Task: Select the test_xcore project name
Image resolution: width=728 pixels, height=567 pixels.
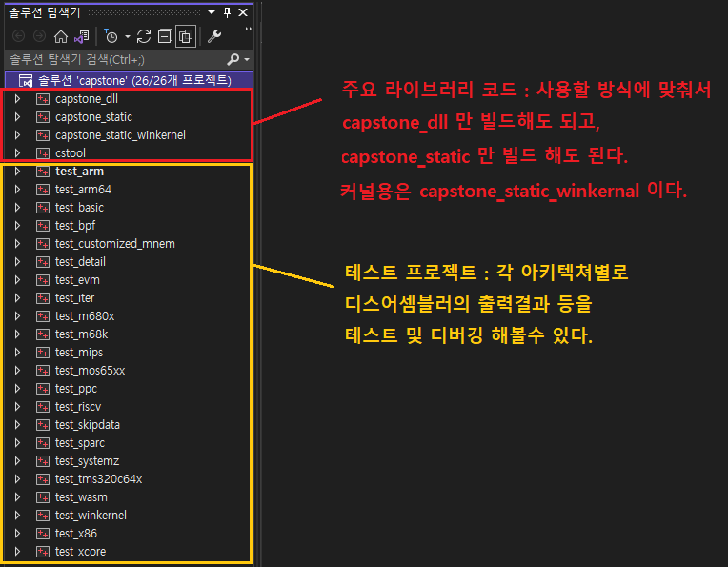Action: [80, 551]
